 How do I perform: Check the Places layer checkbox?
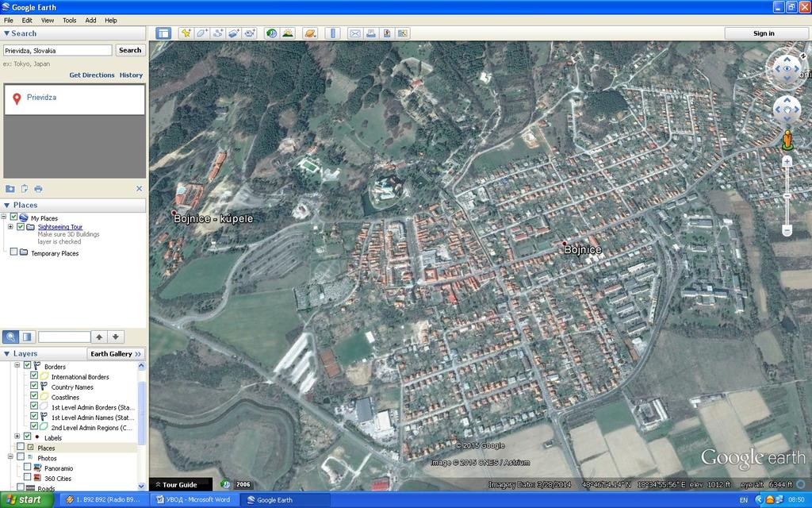click(21, 447)
